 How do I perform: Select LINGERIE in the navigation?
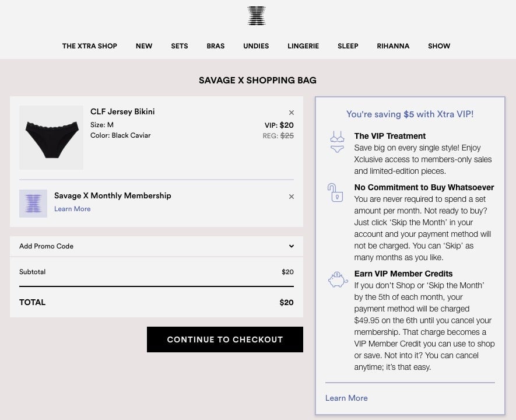303,46
